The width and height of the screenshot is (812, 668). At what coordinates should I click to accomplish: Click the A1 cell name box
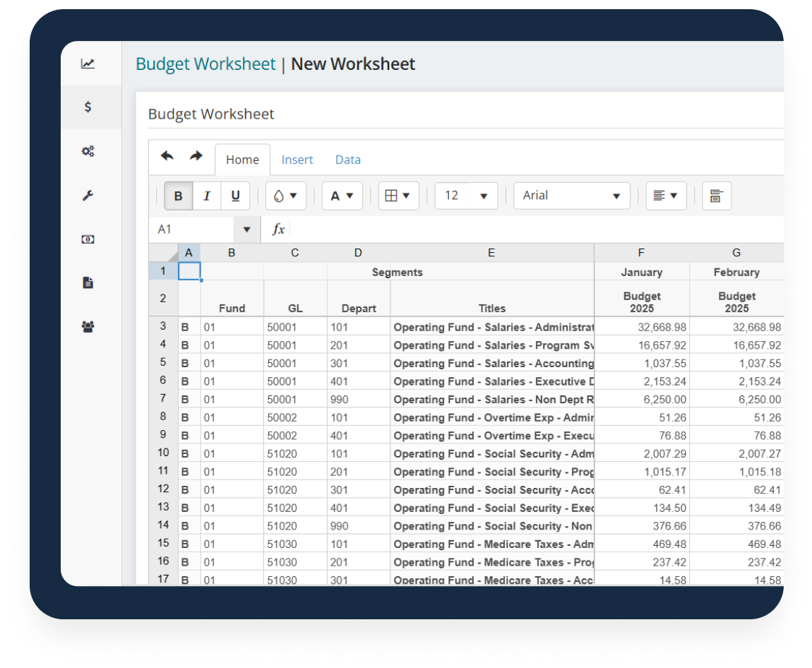tap(192, 229)
